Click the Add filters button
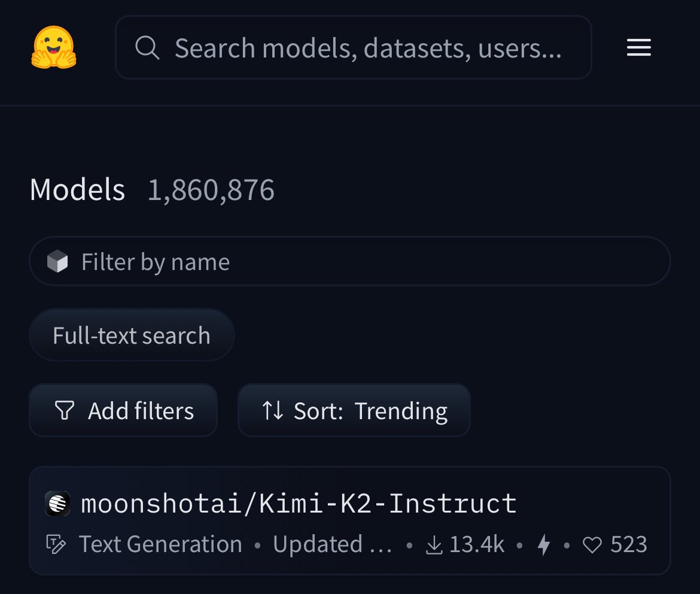Viewport: 700px width, 594px height. point(123,410)
